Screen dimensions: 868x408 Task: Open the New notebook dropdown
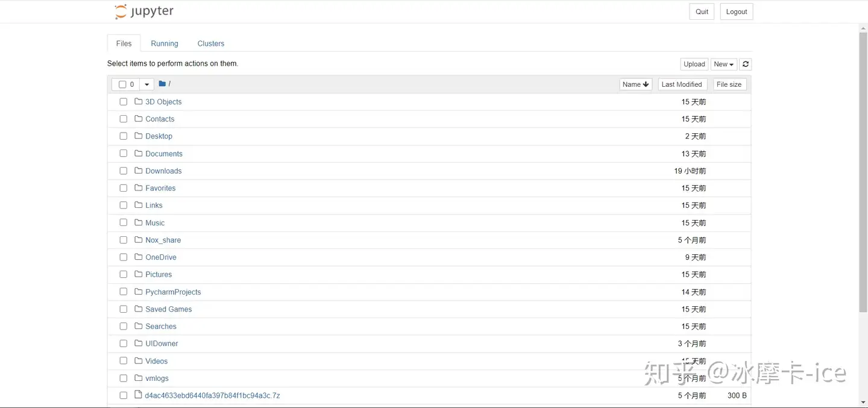(x=724, y=64)
